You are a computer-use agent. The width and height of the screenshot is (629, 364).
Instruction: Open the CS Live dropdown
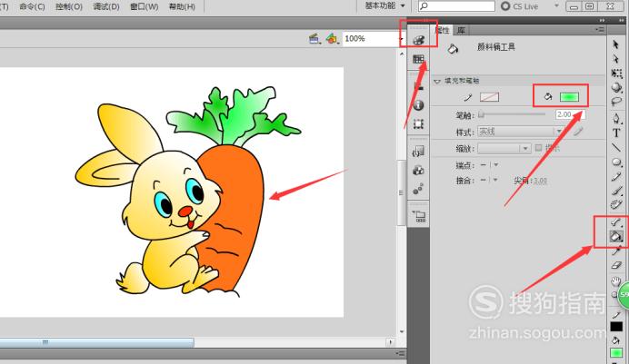click(x=556, y=5)
